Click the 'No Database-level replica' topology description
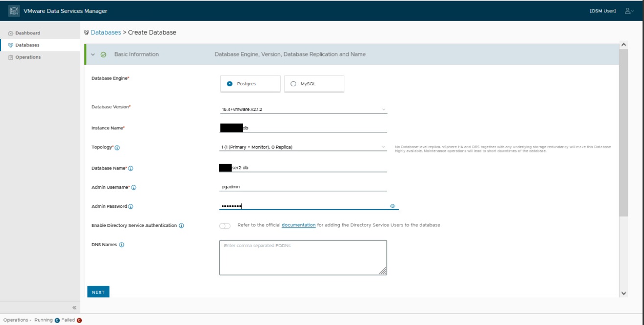This screenshot has height=325, width=644. (502, 149)
